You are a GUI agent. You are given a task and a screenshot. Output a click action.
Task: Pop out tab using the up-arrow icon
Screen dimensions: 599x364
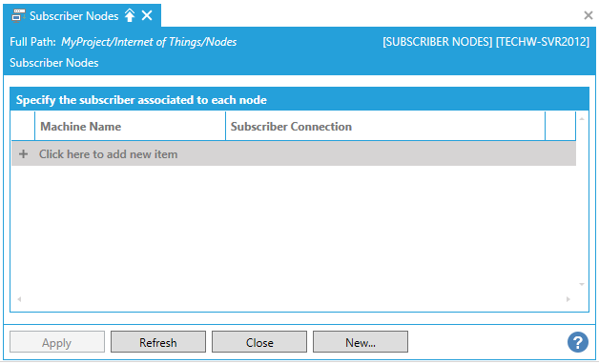tap(130, 15)
